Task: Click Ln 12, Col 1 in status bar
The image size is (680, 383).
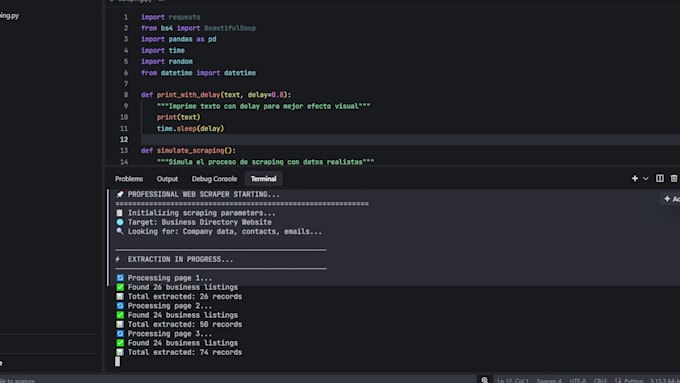Action: click(x=513, y=380)
